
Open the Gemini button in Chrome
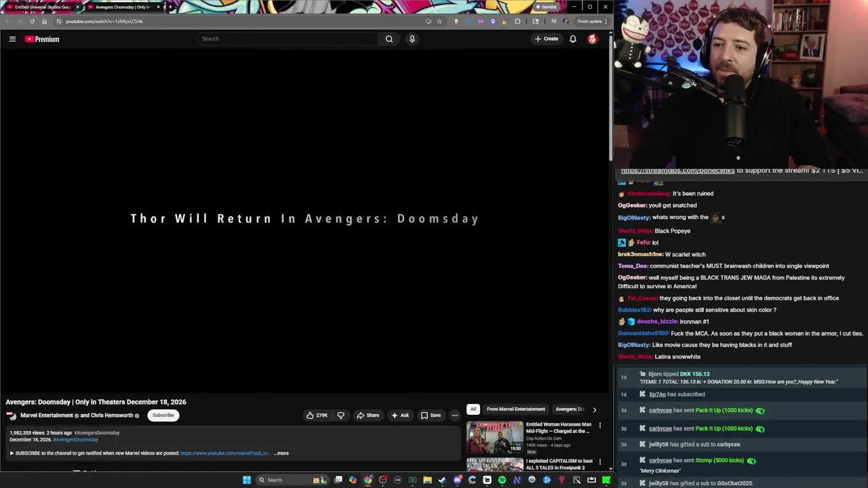click(546, 7)
